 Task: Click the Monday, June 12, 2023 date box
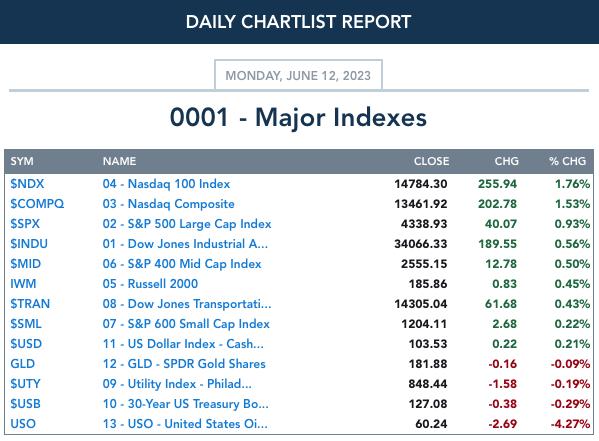coord(298,75)
